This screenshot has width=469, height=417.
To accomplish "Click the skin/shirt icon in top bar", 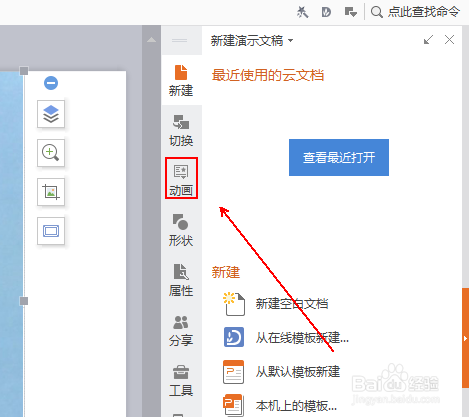I will (x=302, y=12).
